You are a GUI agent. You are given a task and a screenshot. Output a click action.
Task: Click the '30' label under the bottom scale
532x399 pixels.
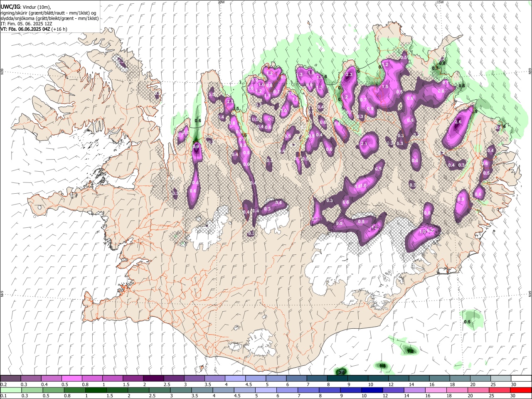[514, 396]
